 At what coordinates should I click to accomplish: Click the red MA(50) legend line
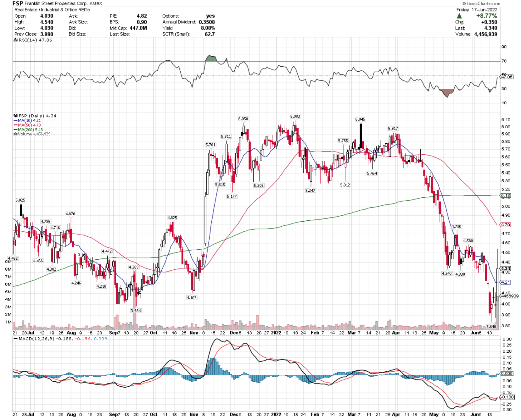[x=15, y=125]
